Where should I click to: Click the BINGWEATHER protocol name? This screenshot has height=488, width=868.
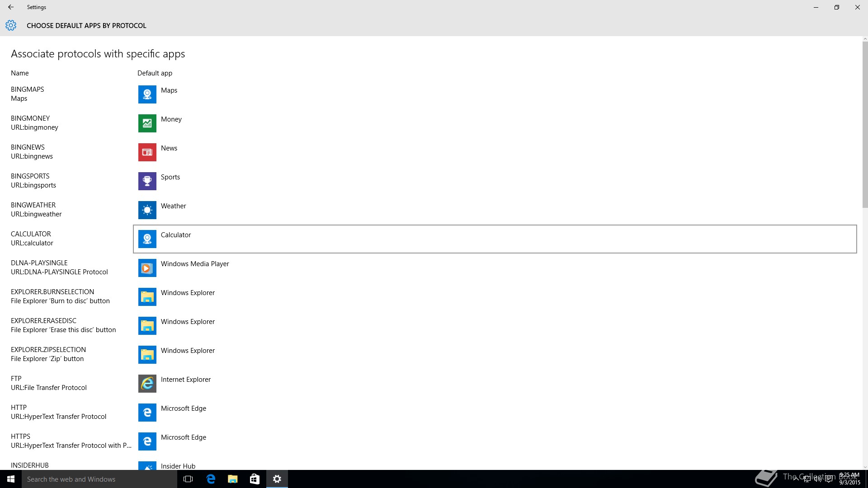coord(33,205)
